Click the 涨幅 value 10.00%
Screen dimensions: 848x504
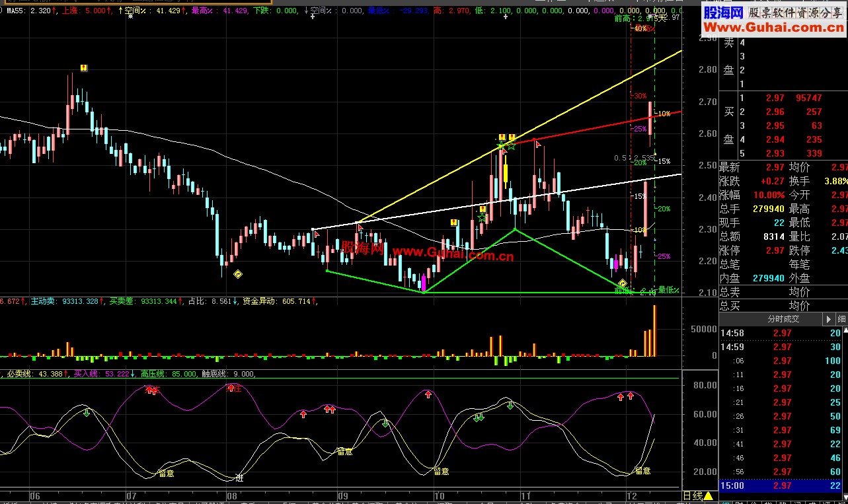[769, 195]
